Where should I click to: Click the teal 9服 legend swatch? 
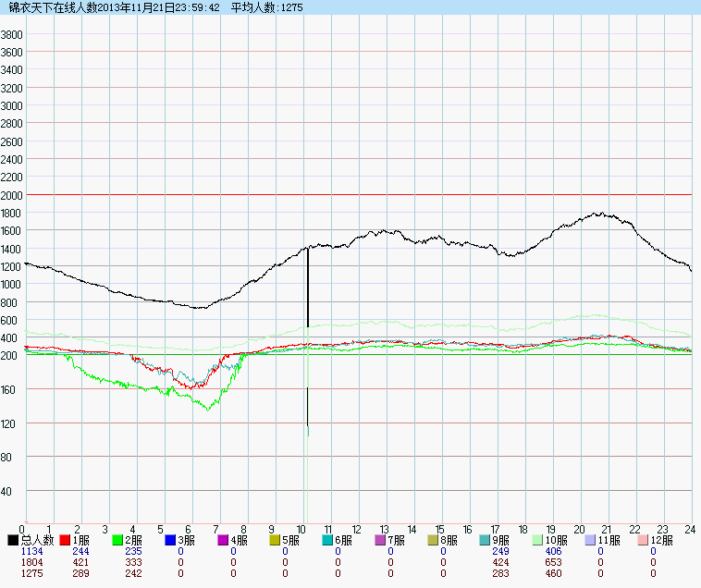[486, 540]
